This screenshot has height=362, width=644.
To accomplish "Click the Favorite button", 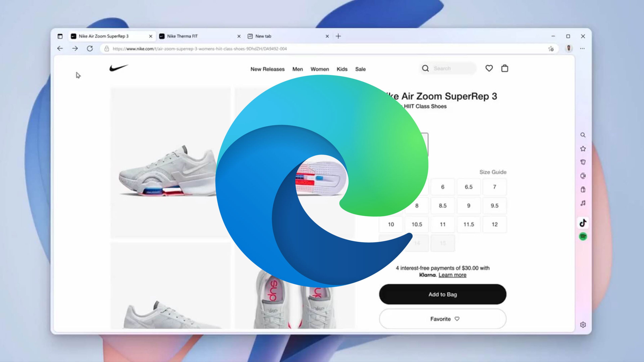I will tap(443, 319).
